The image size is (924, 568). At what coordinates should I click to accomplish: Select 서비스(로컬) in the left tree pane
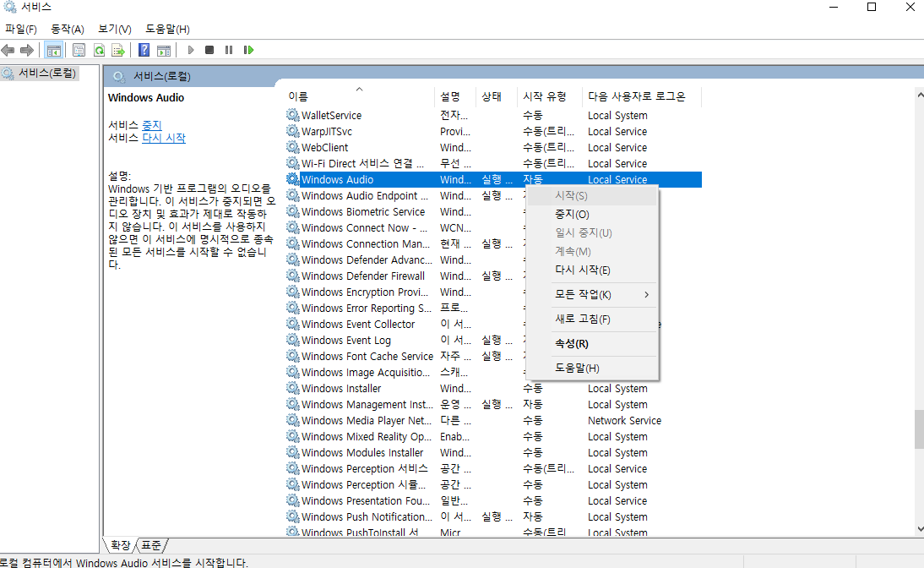(46, 72)
